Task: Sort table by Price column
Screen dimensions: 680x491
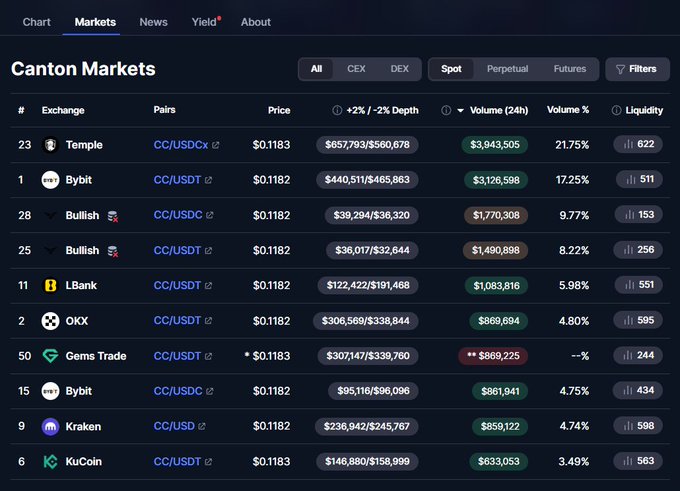Action: click(279, 110)
